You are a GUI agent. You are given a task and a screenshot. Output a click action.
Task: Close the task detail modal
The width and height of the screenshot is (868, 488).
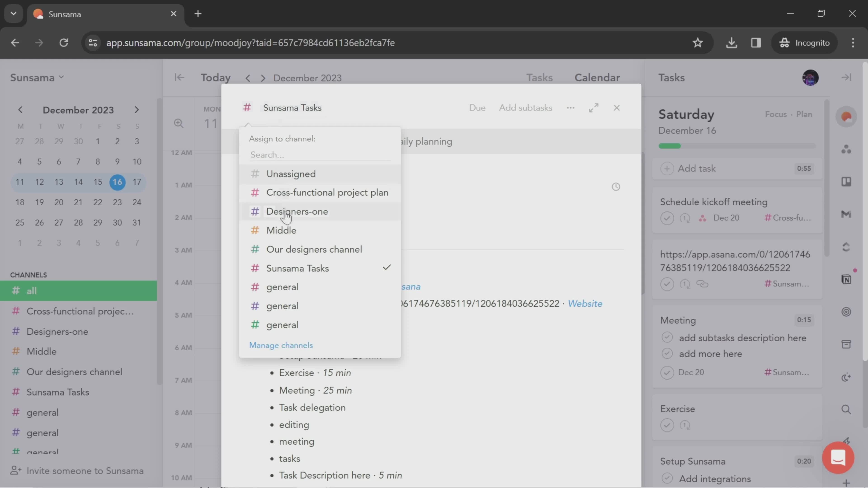click(x=617, y=108)
